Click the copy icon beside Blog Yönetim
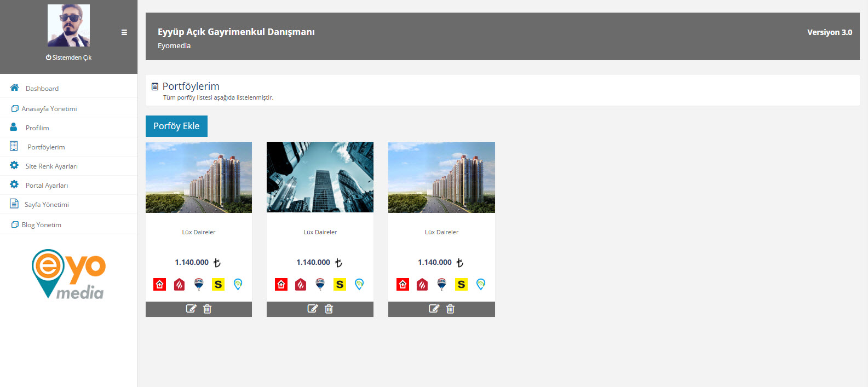Screen dimensions: 868x387 click(x=15, y=224)
